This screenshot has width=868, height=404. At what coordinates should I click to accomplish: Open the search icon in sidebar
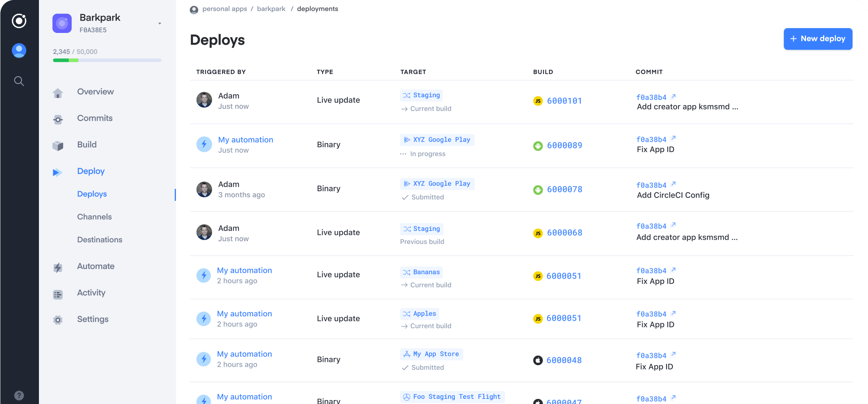pyautogui.click(x=19, y=81)
